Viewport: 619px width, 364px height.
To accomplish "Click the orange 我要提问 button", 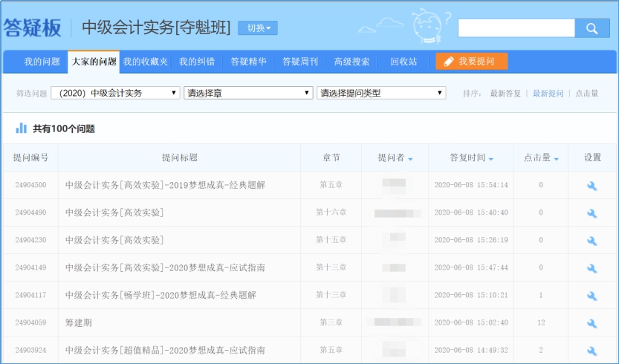I will [x=472, y=62].
